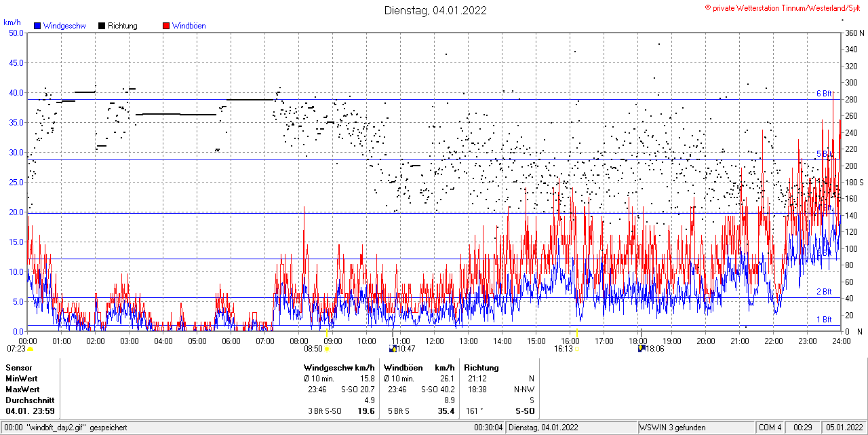This screenshot has width=868, height=435.
Task: Click the sunset icon next to 16:13
Action: tap(577, 349)
